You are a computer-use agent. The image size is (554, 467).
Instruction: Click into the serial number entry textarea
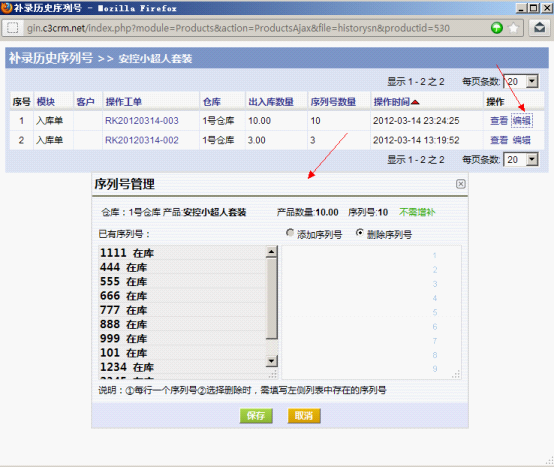point(371,312)
